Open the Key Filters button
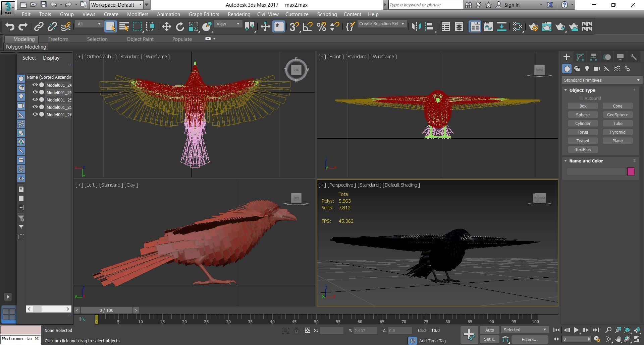Image resolution: width=644 pixels, height=345 pixels. 530,339
